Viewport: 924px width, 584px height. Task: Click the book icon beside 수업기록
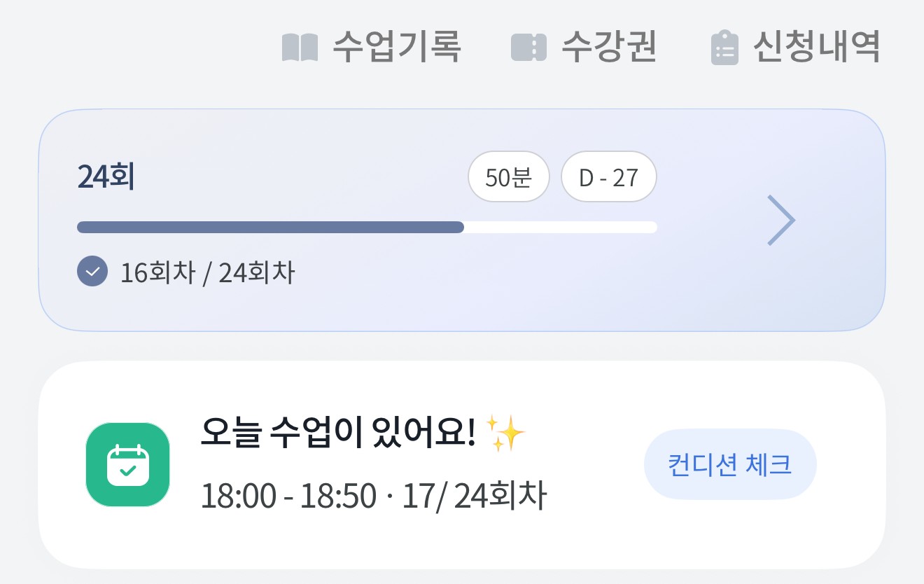pyautogui.click(x=300, y=48)
